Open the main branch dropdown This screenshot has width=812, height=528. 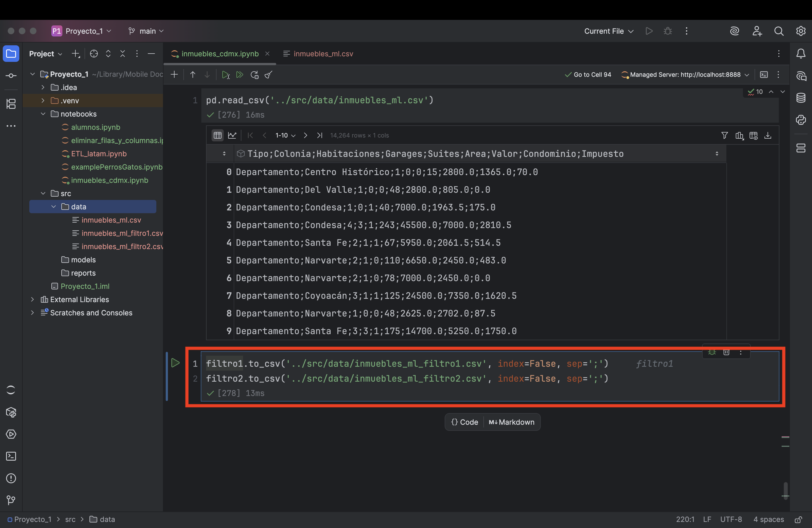tap(146, 31)
